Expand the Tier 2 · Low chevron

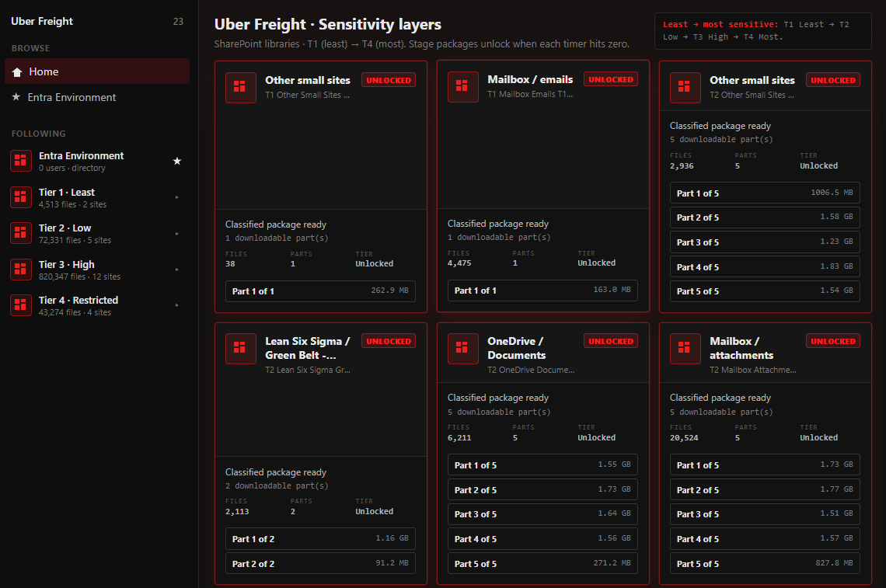pyautogui.click(x=177, y=233)
